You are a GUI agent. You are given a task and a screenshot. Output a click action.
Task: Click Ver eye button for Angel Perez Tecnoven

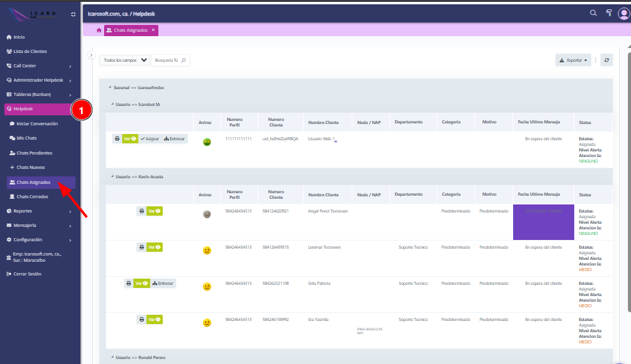155,211
